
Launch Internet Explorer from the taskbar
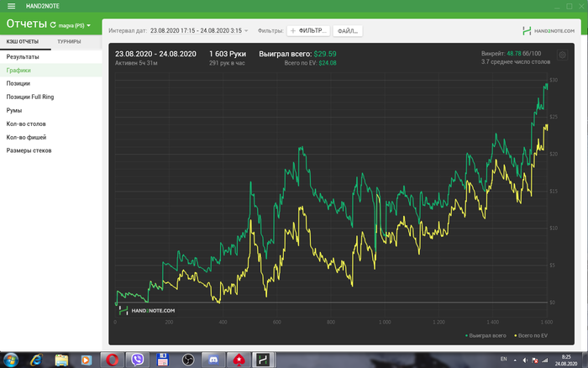36,360
